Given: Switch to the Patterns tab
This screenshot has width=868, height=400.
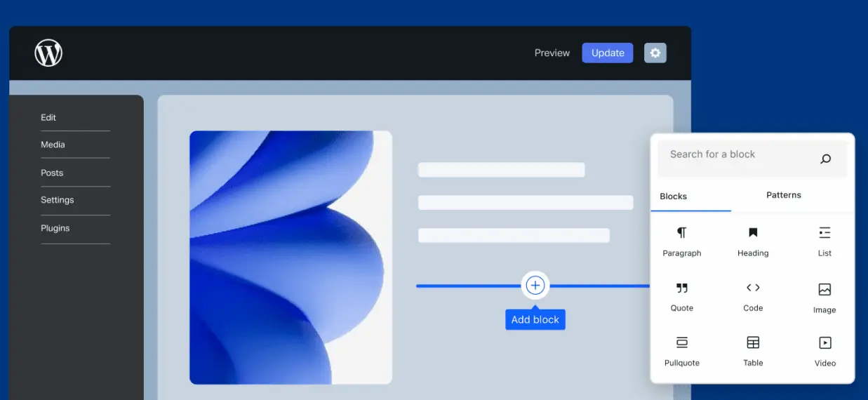Looking at the screenshot, I should [783, 195].
